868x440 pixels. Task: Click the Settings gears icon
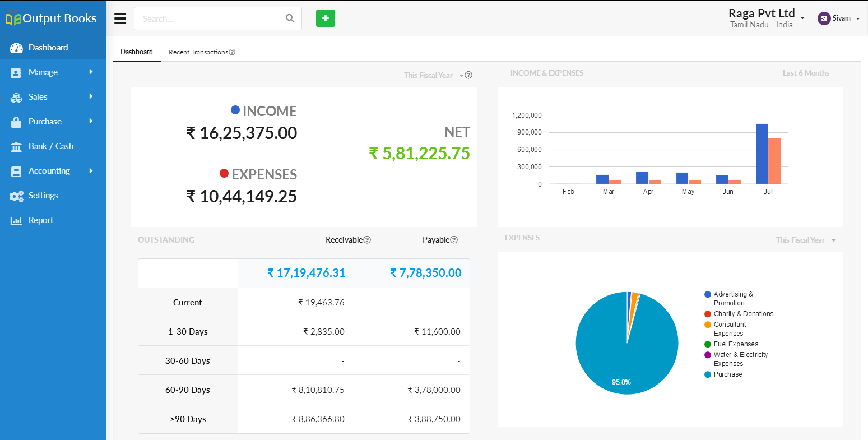(x=16, y=196)
